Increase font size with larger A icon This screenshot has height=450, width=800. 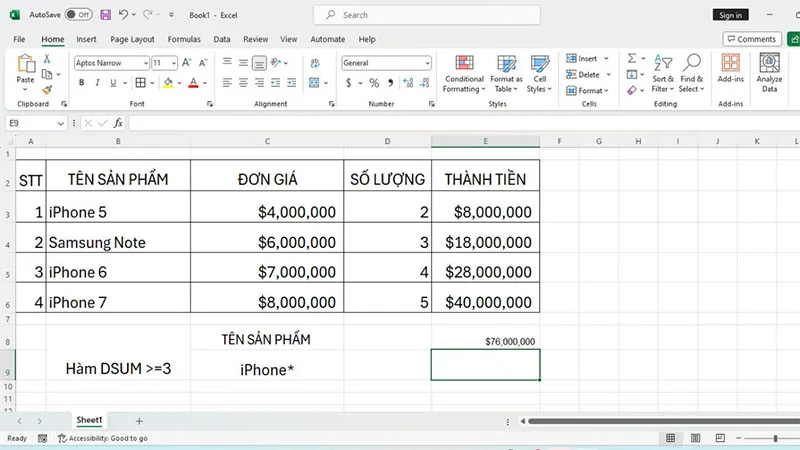[186, 63]
